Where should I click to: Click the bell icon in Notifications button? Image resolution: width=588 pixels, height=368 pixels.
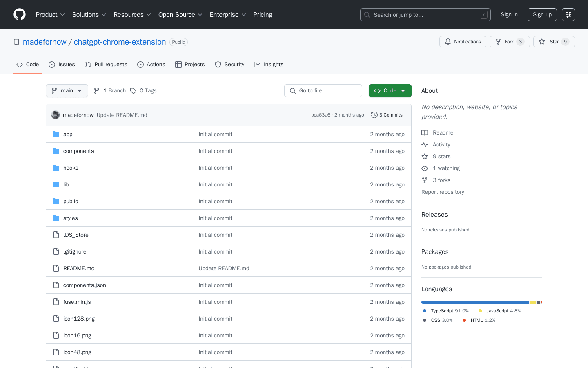[448, 42]
